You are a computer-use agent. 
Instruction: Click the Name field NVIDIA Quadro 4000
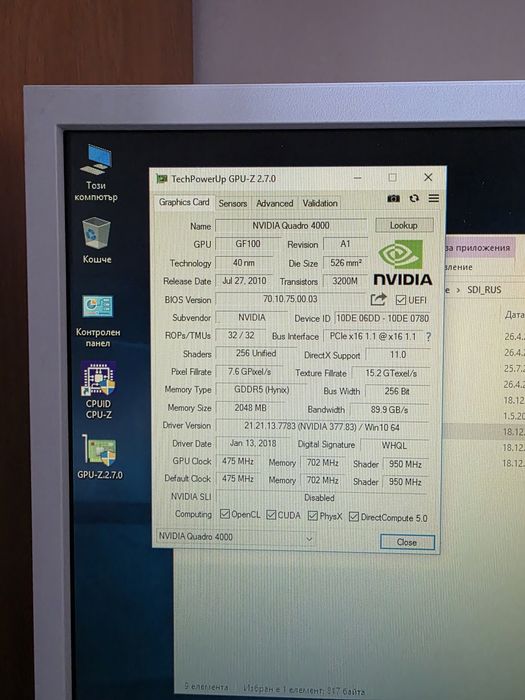(291, 225)
